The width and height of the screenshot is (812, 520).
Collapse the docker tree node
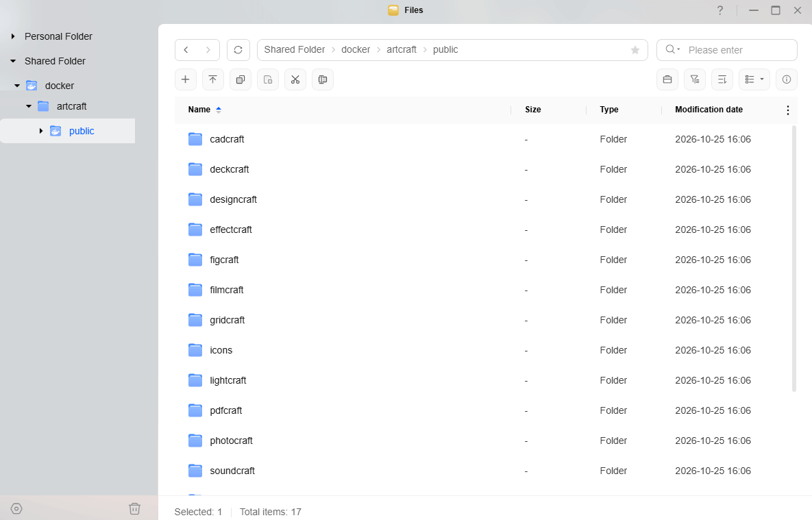pos(17,86)
